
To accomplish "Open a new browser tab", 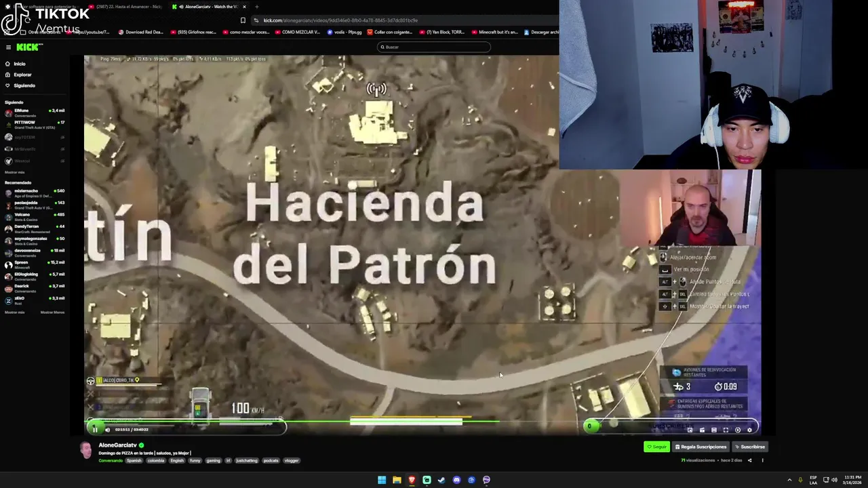I will click(x=256, y=7).
